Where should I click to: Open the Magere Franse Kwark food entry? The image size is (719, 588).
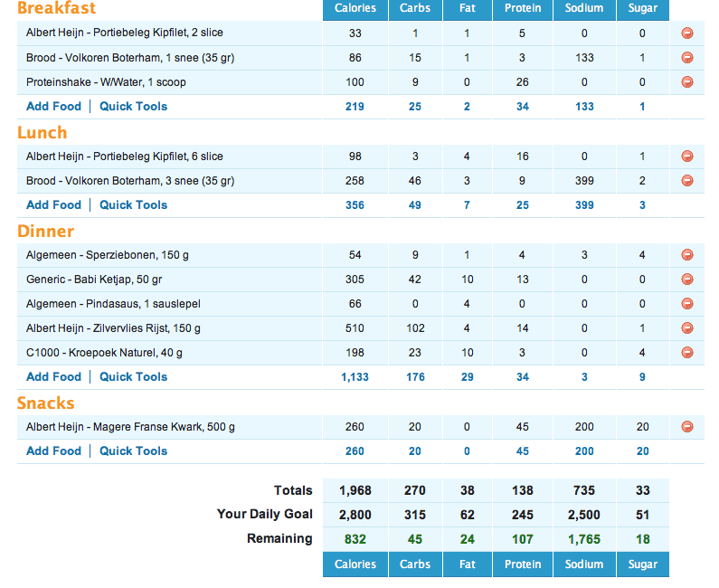tap(134, 427)
